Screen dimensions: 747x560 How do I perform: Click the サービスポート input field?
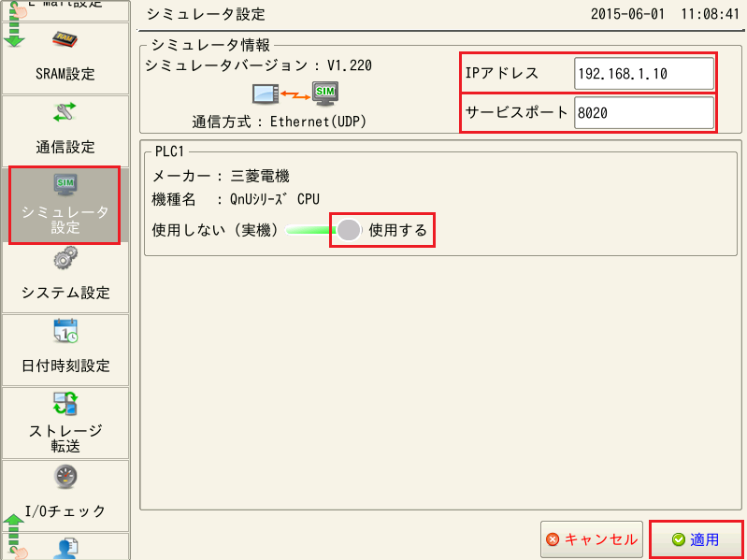643,113
